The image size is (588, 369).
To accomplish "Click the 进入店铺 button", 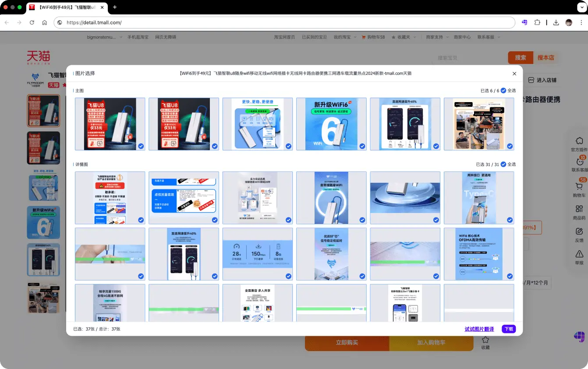I will tap(542, 80).
